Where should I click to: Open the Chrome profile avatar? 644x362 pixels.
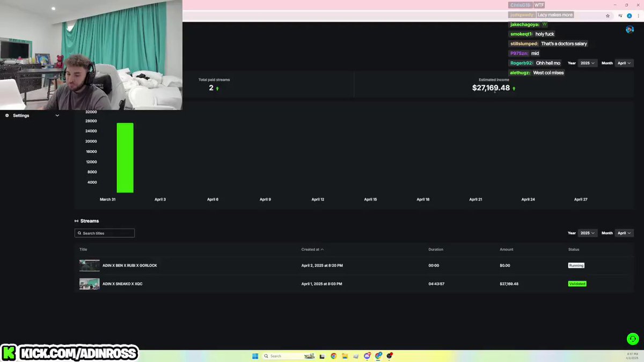[x=630, y=16]
